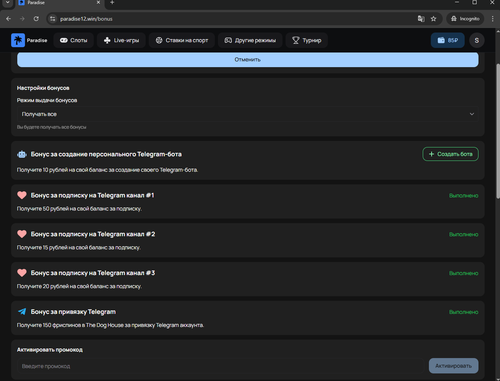Click the Настройки бонусов heading

[x=43, y=88]
